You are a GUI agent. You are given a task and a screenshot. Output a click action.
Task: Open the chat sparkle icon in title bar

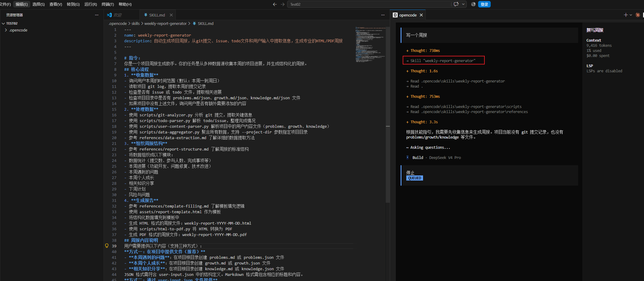(x=456, y=4)
